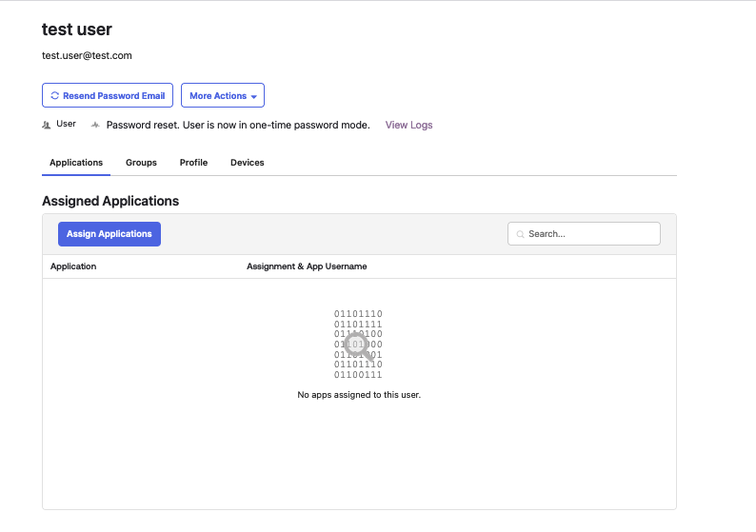Viewport: 756px width, 532px height.
Task: Open the Groups tab
Action: pos(141,163)
